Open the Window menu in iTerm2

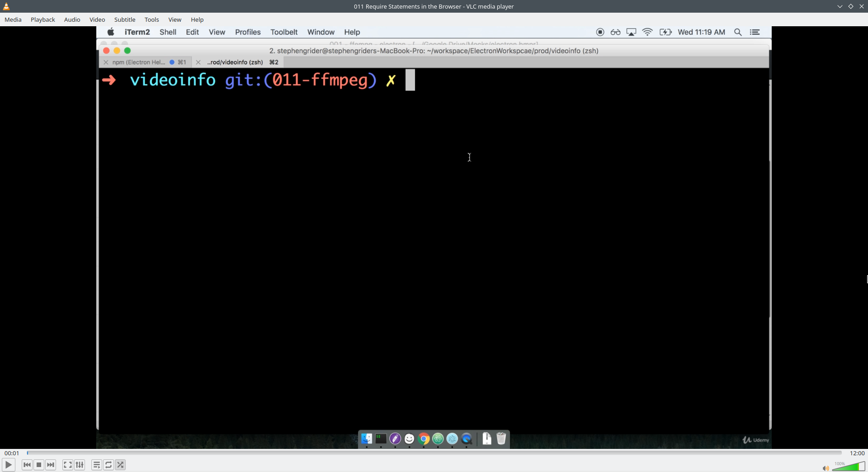click(x=321, y=32)
